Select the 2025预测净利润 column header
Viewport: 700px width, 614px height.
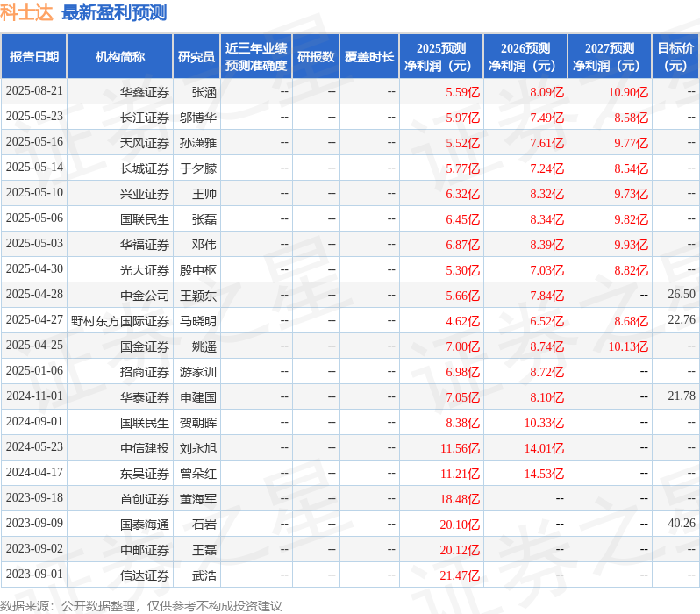(441, 57)
